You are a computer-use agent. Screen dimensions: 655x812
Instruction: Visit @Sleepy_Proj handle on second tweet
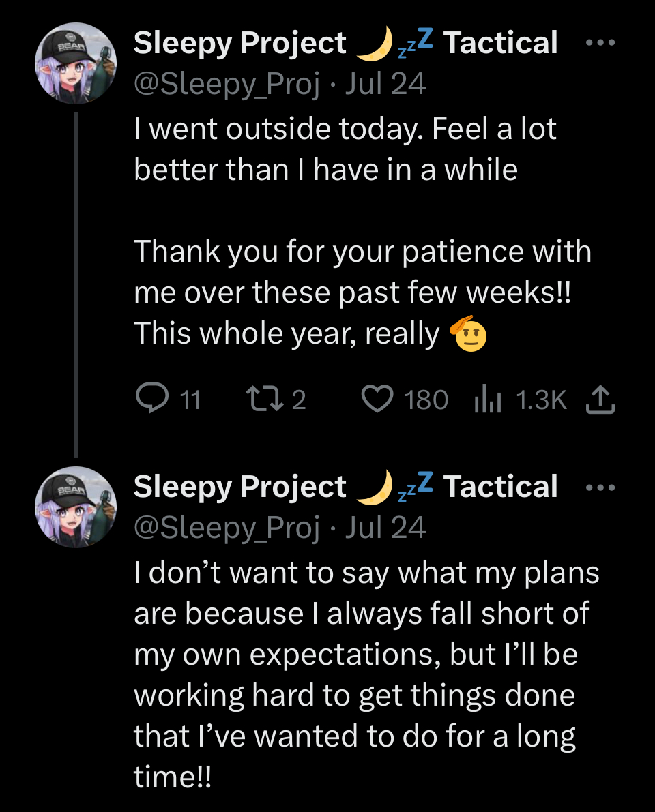(x=227, y=528)
